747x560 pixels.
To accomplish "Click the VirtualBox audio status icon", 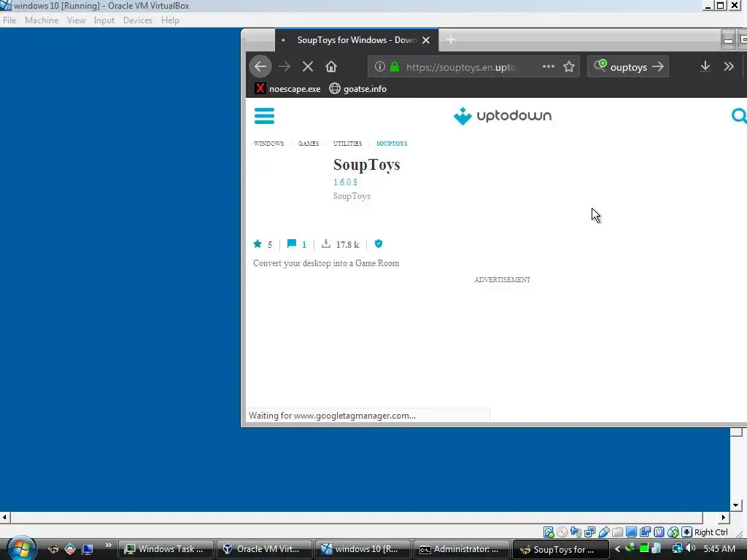I will pos(576,532).
